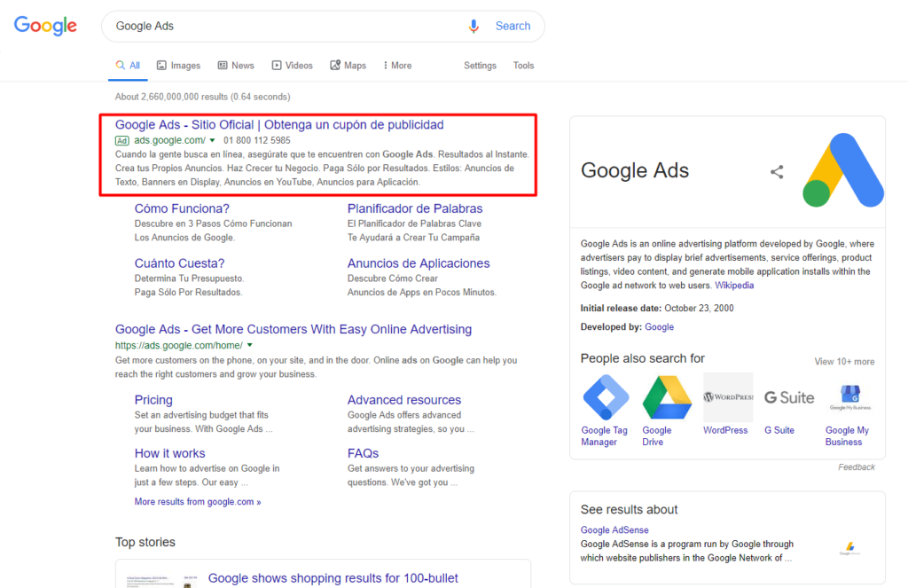Activate voice search microphone icon
The image size is (908, 588).
click(x=474, y=27)
